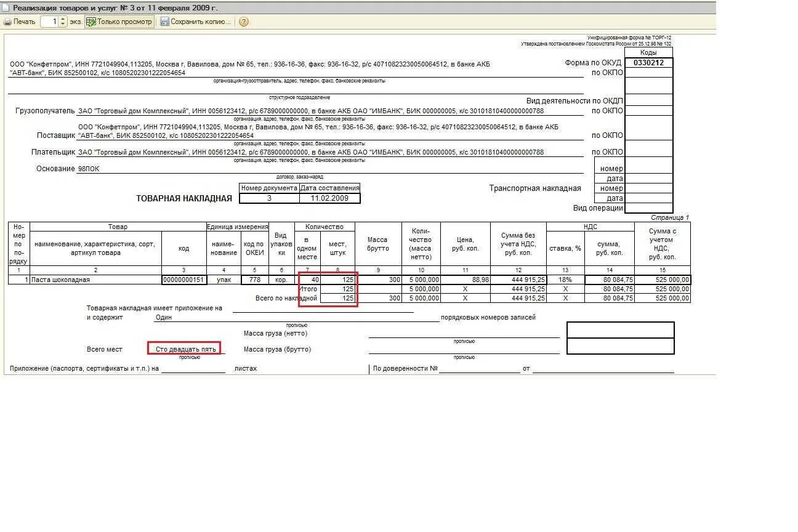Click the Масса груза (брутто) label
Image resolution: width=798 pixels, height=532 pixels.
(x=277, y=349)
